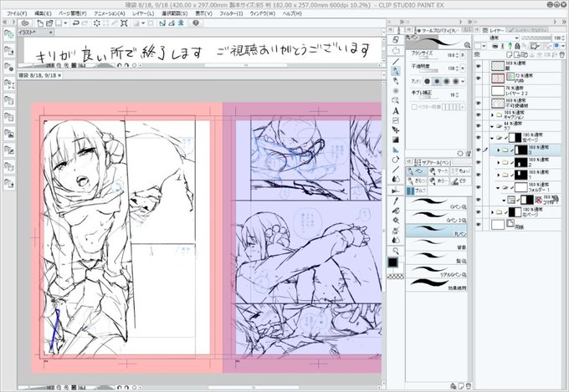Open CLIP STUDIO launcher icon in the command bar
Viewport: 569px width, 392px height.
point(25,23)
